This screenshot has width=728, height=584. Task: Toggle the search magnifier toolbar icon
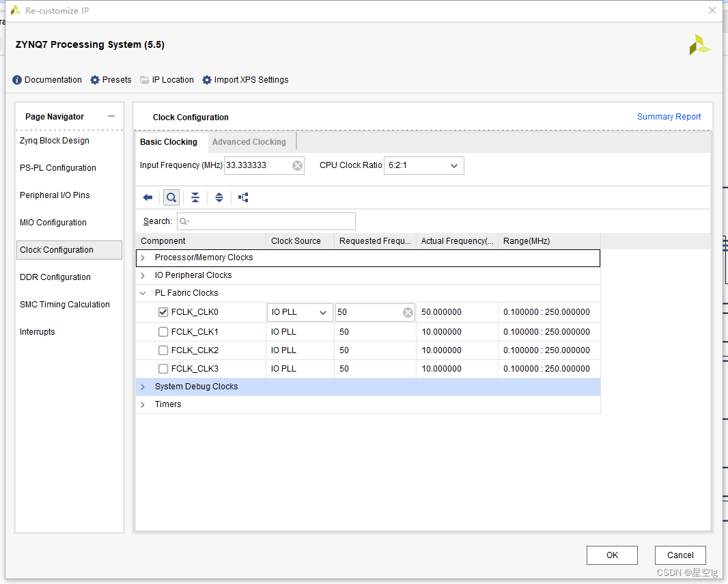click(x=171, y=198)
